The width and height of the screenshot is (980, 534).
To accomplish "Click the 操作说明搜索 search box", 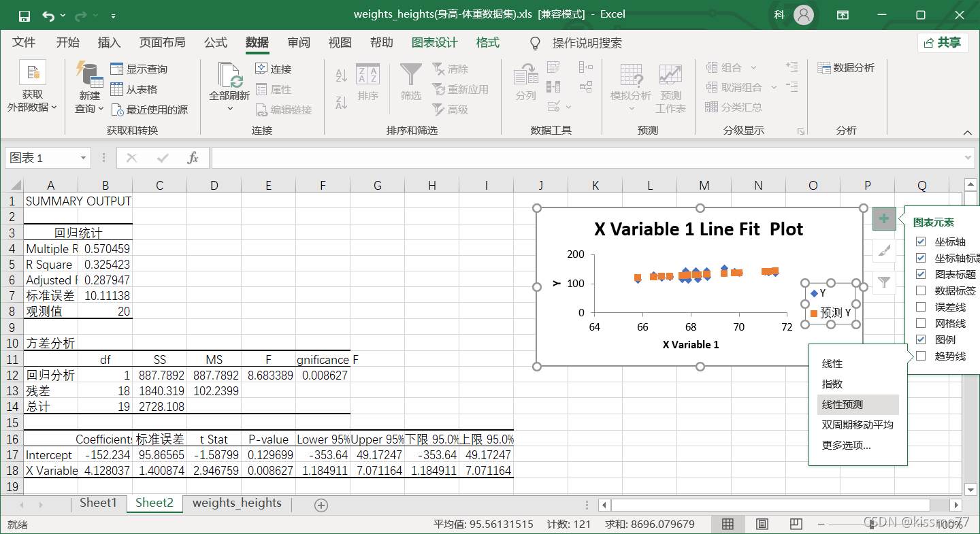I will point(587,43).
